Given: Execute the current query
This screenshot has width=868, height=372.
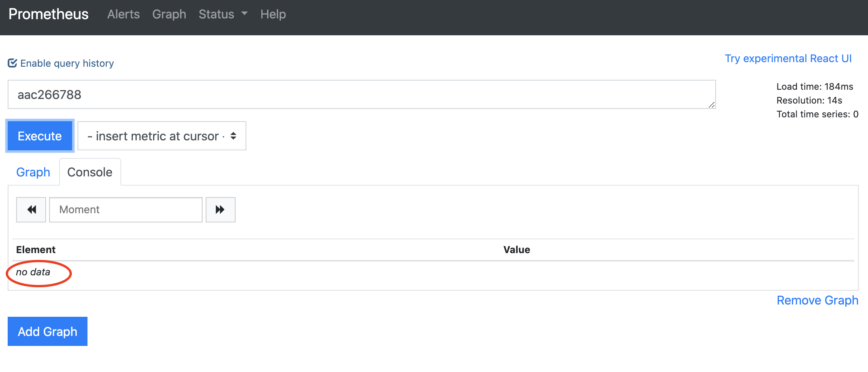Looking at the screenshot, I should 40,136.
